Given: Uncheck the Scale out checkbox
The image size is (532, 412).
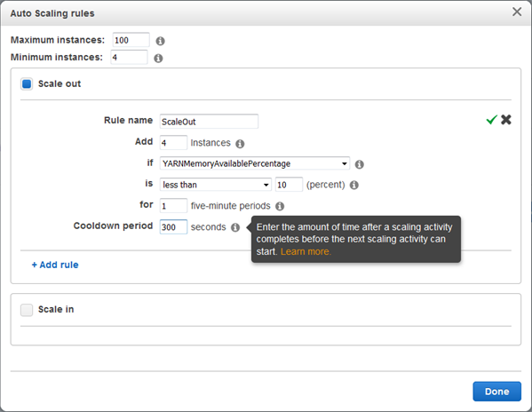Looking at the screenshot, I should click(27, 83).
